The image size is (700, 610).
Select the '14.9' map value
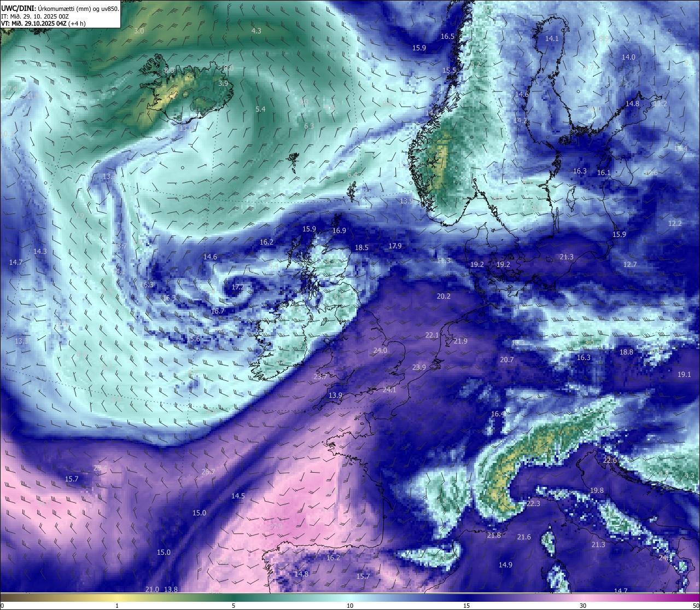click(505, 565)
